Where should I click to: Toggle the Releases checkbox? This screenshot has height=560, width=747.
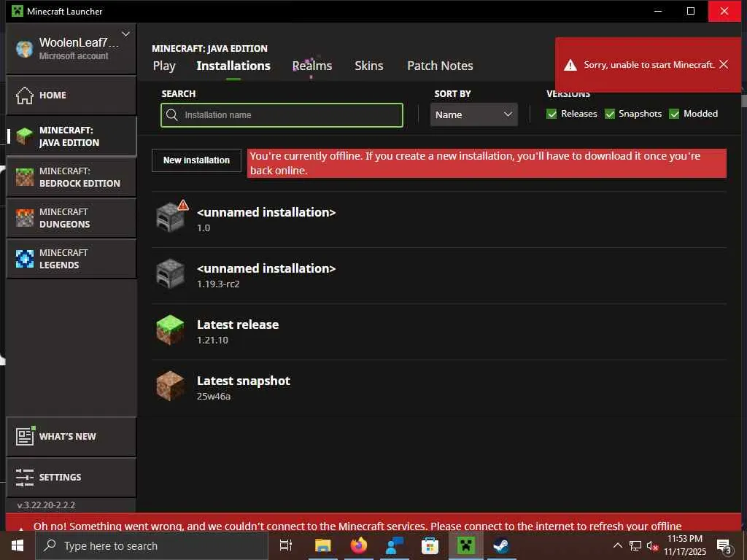click(x=551, y=114)
